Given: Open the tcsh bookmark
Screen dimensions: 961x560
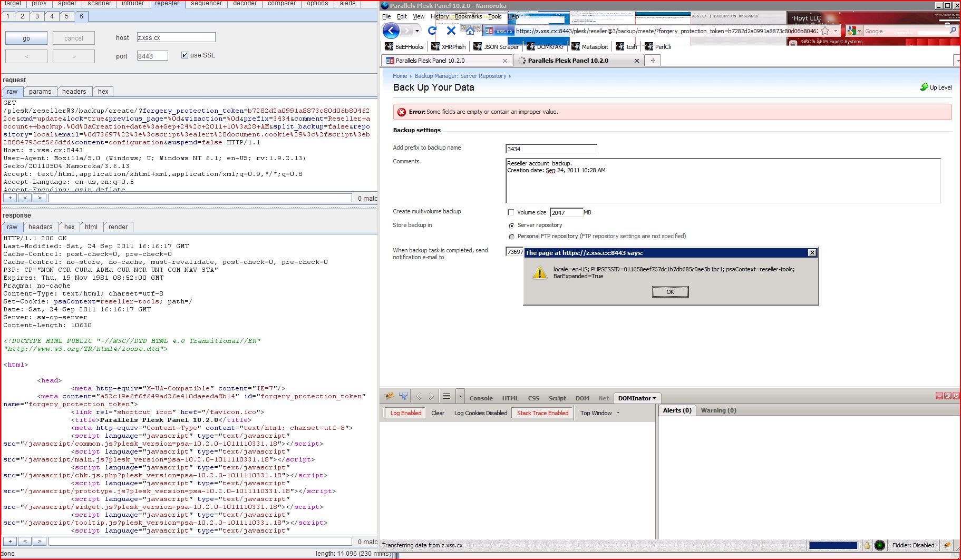Looking at the screenshot, I should click(x=626, y=47).
